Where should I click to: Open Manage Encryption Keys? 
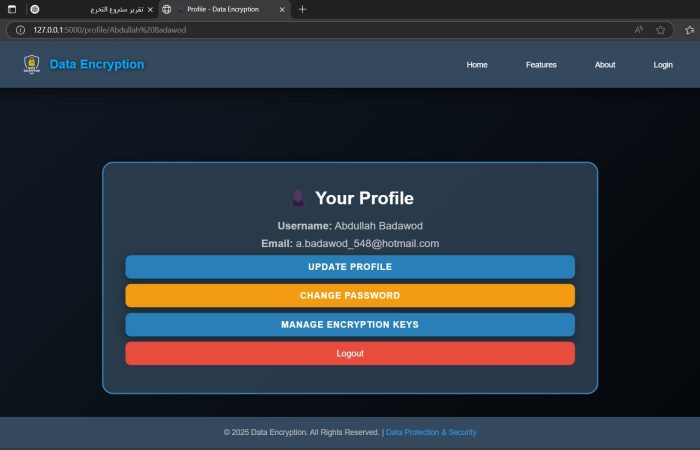pos(350,325)
